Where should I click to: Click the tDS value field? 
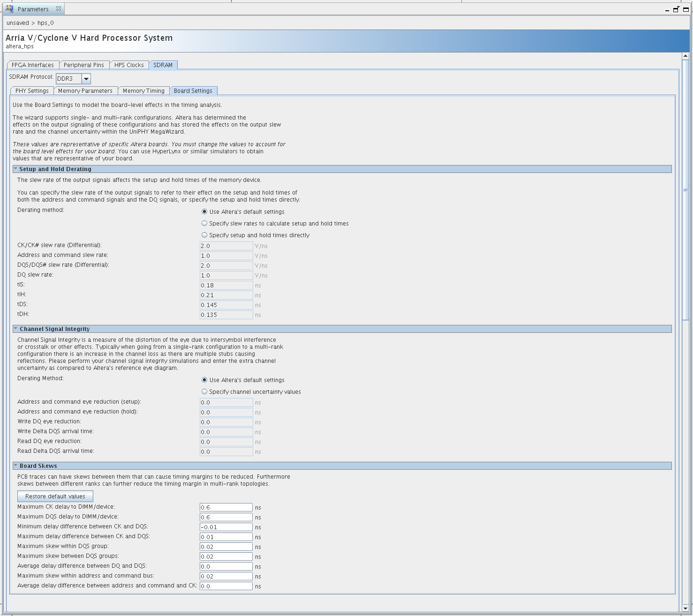click(x=226, y=305)
